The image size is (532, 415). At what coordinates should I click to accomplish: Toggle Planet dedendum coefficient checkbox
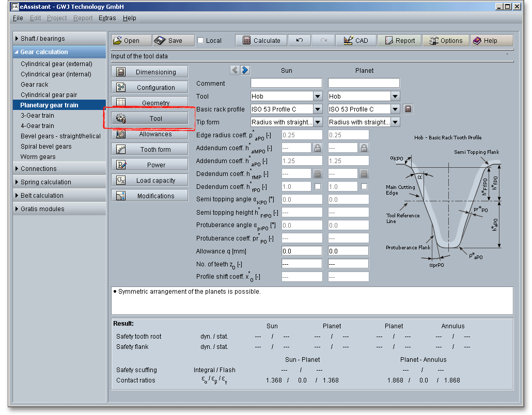[364, 187]
